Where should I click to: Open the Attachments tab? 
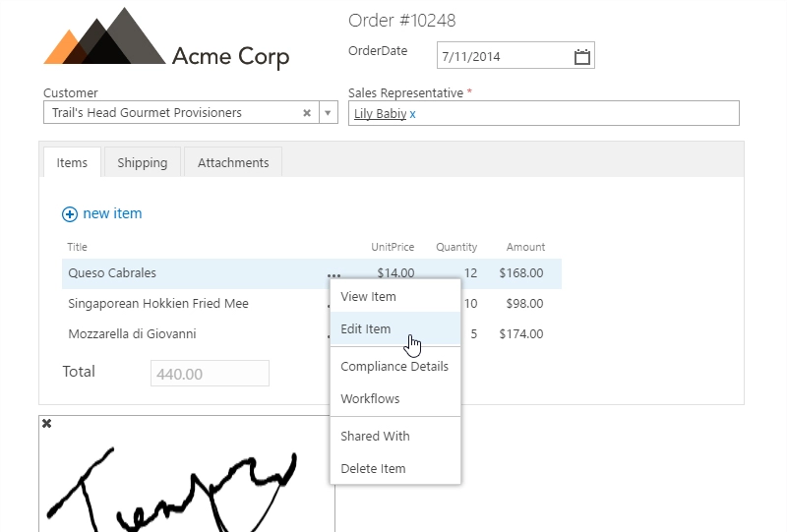[233, 162]
